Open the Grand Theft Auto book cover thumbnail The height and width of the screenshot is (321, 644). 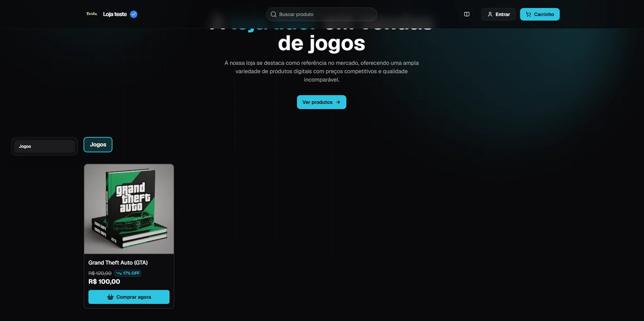tap(129, 209)
